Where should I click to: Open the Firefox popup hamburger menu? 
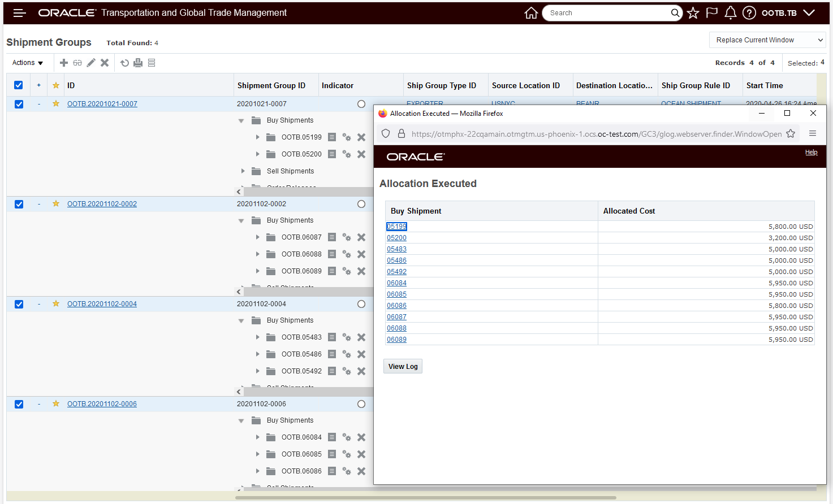[x=813, y=133]
